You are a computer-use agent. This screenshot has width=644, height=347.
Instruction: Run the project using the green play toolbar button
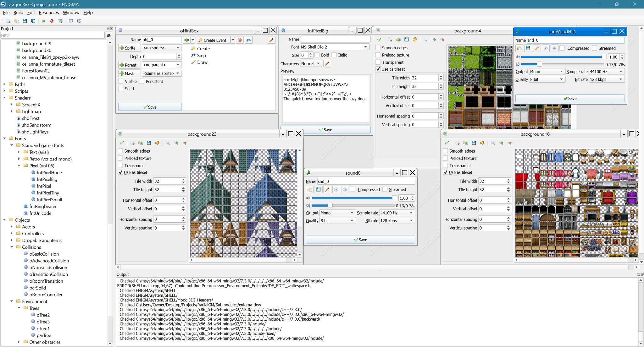click(x=44, y=21)
